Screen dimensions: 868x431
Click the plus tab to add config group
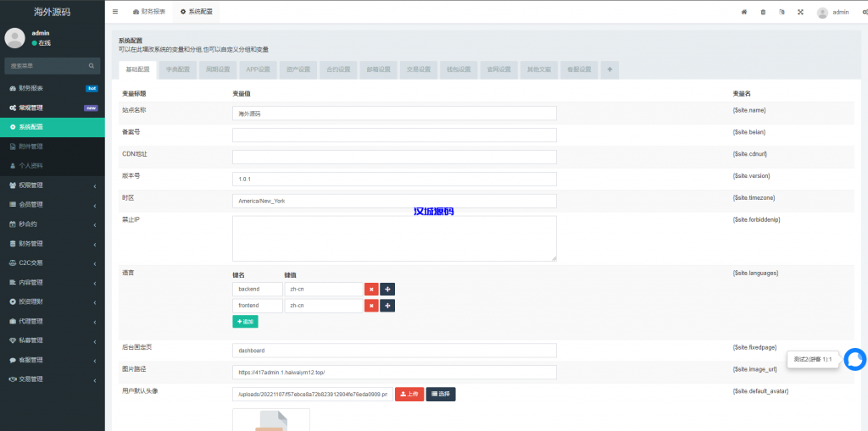[x=609, y=69]
